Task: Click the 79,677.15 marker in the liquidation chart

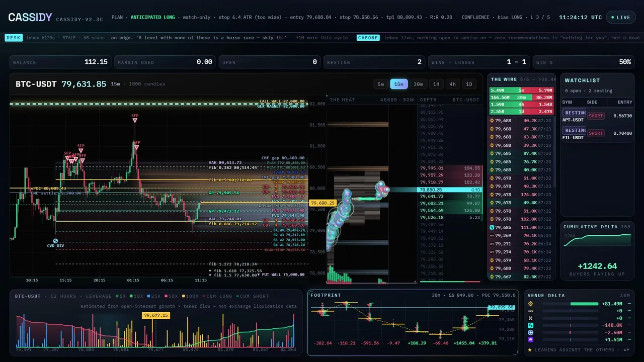Action: point(156,316)
